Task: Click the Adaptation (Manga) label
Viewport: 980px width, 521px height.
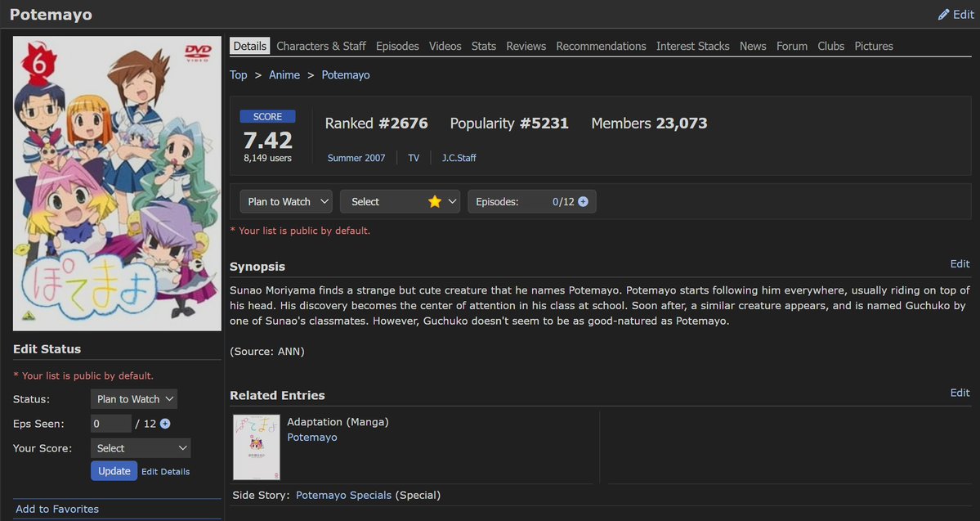Action: point(338,422)
